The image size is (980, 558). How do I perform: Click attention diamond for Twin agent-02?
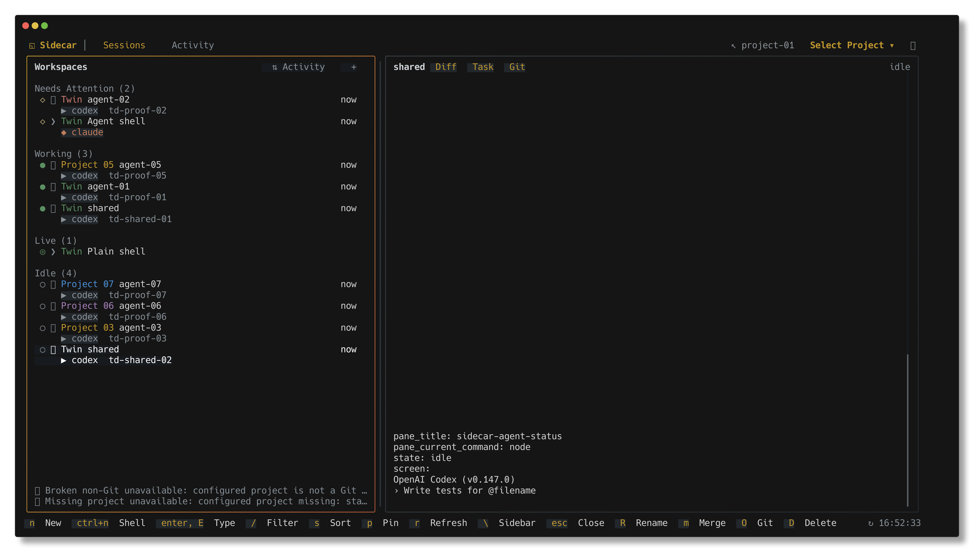tap(43, 100)
